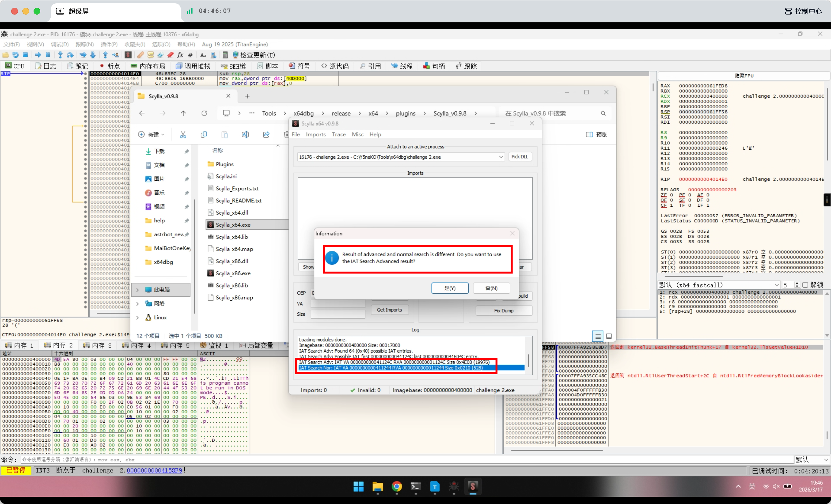831x504 pixels.
Task: Open the Patches bandage icon
Action: 141,55
